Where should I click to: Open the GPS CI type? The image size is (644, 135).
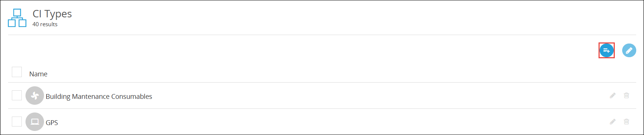coord(52,122)
